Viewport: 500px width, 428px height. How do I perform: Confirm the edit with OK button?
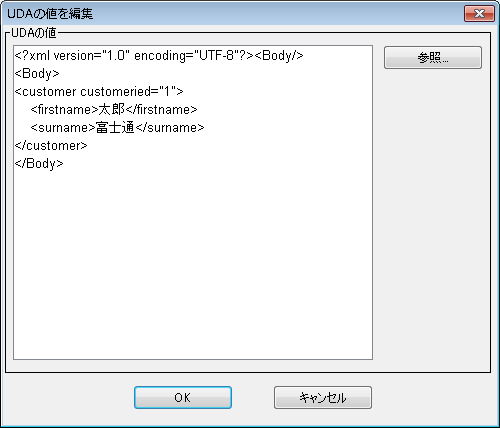pyautogui.click(x=183, y=397)
